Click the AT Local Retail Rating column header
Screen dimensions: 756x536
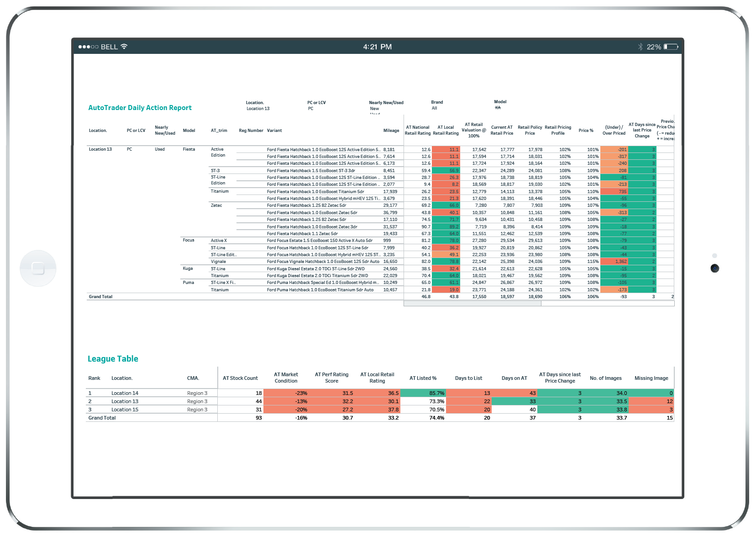(446, 130)
